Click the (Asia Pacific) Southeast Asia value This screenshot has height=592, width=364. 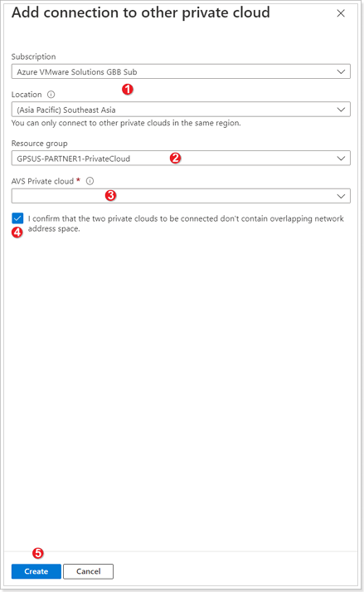click(x=66, y=110)
